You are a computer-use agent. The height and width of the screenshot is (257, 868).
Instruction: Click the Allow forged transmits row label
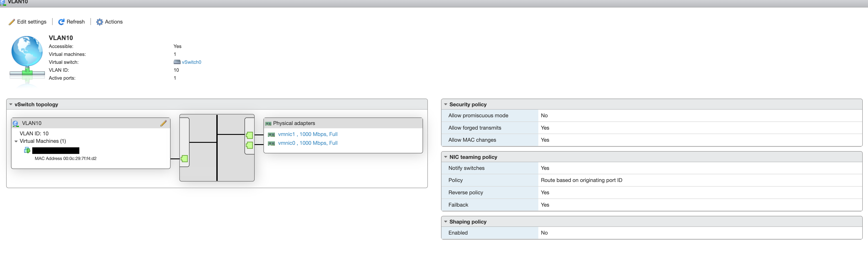point(475,128)
